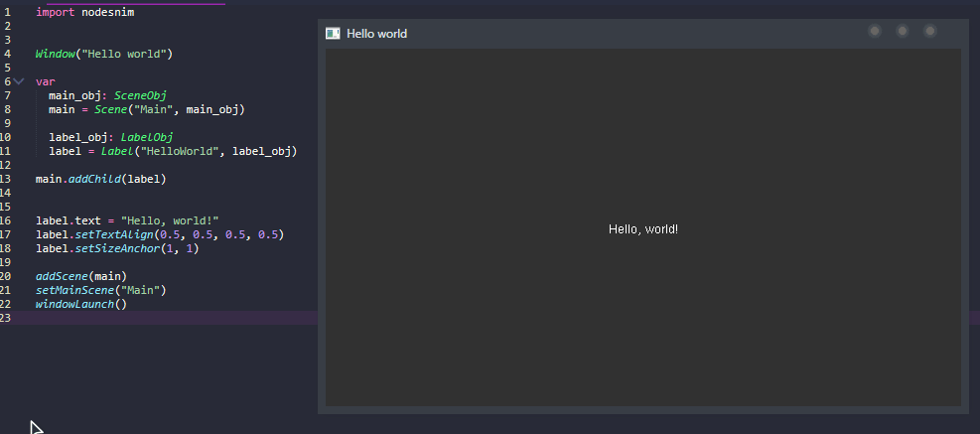This screenshot has width=980, height=434.
Task: Click line number 22 in the gutter
Action: tap(7, 304)
